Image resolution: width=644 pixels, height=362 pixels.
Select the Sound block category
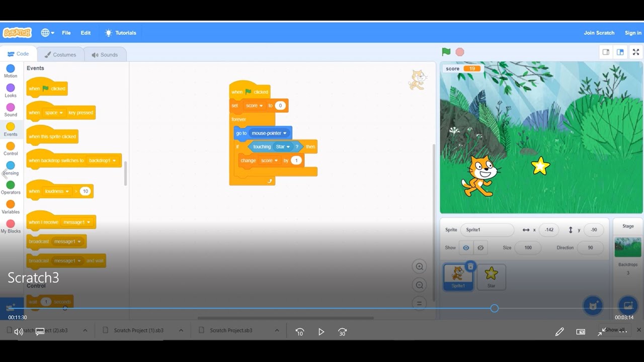click(x=11, y=110)
